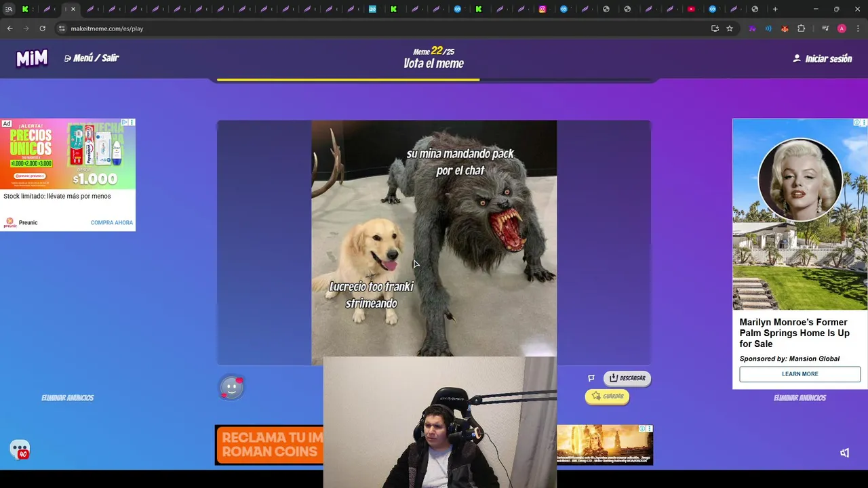Viewport: 868px width, 488px height.
Task: Bookmark this page with the star icon
Action: (x=730, y=28)
